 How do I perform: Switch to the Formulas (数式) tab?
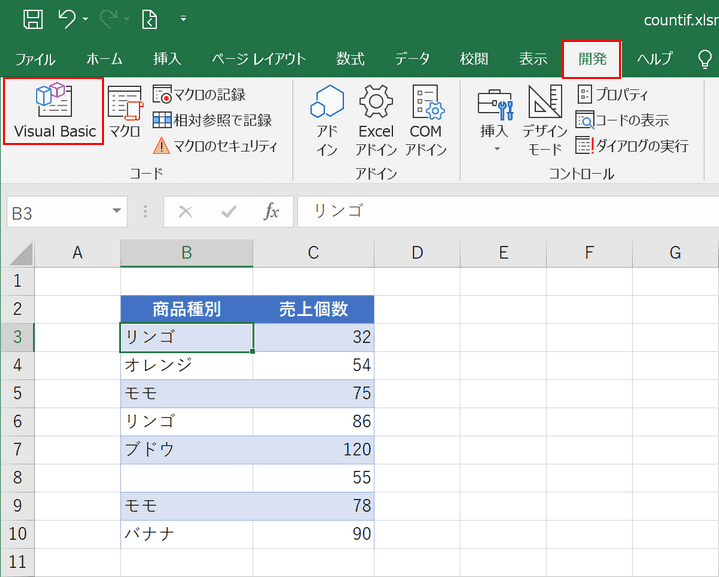[x=350, y=59]
